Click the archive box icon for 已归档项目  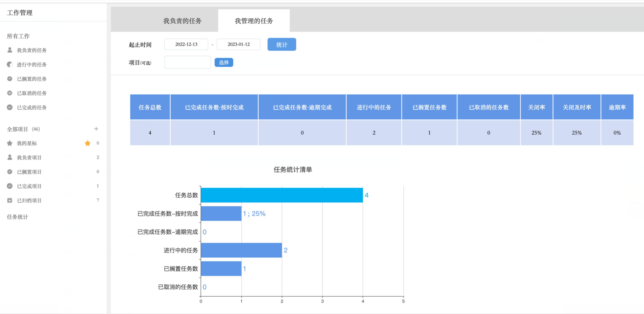pyautogui.click(x=10, y=200)
